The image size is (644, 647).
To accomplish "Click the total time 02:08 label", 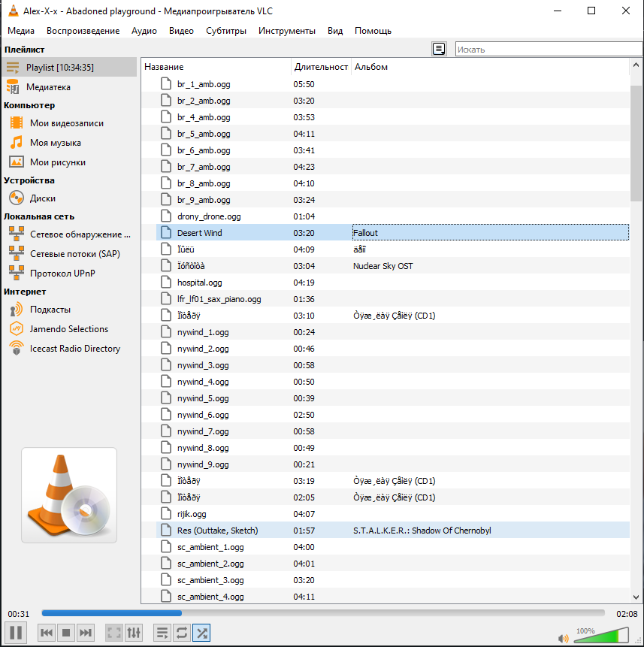I will [x=627, y=614].
